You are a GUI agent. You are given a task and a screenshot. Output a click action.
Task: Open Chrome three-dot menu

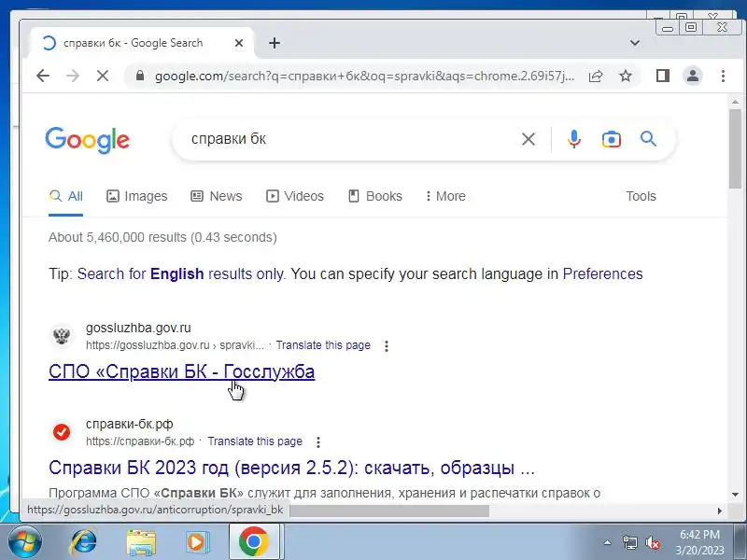pos(723,76)
